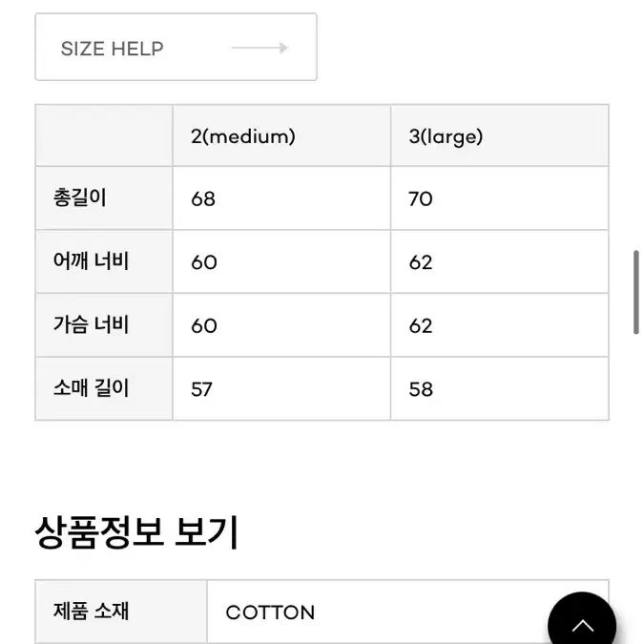
Task: Click the SIZE HELP arrow icon
Action: pyautogui.click(x=260, y=48)
